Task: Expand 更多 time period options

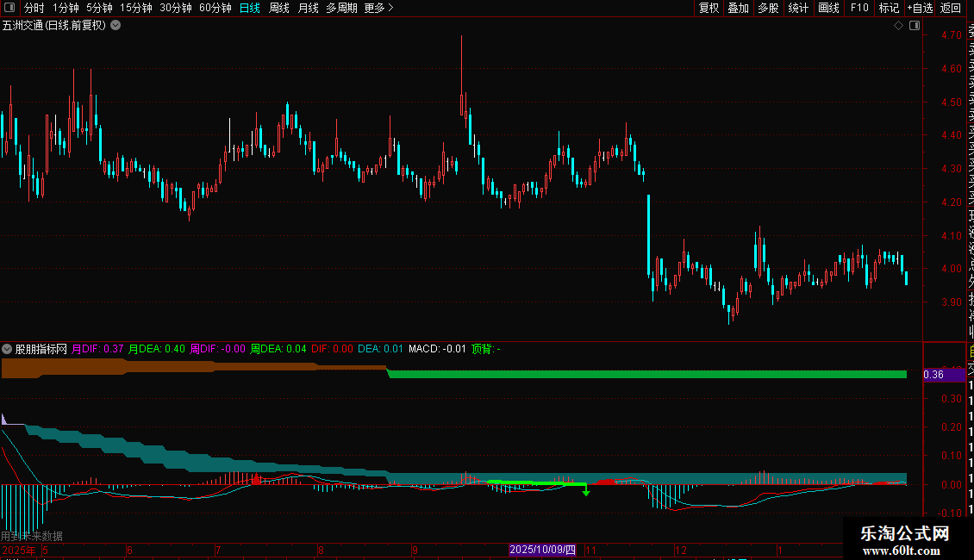Action: [x=378, y=8]
